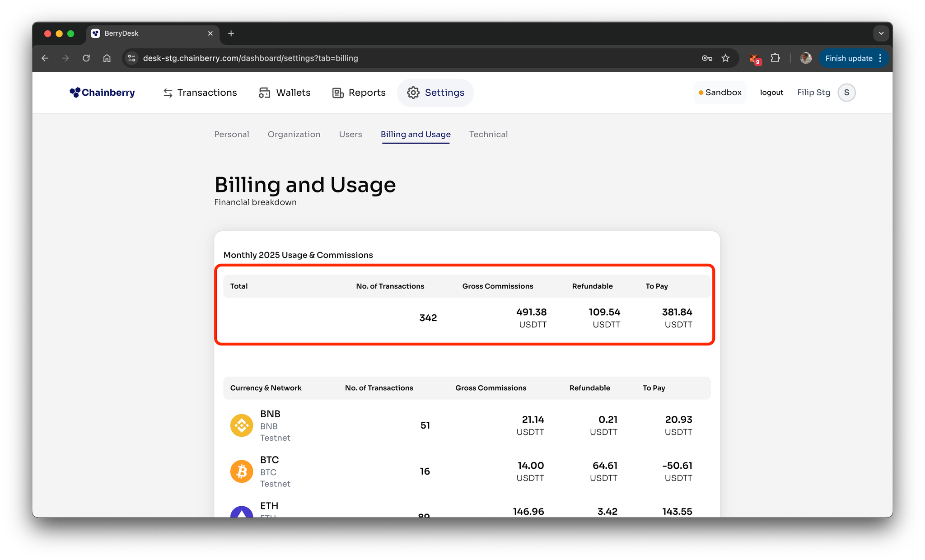Image resolution: width=925 pixels, height=560 pixels.
Task: Open the user avatar S menu
Action: (x=846, y=93)
